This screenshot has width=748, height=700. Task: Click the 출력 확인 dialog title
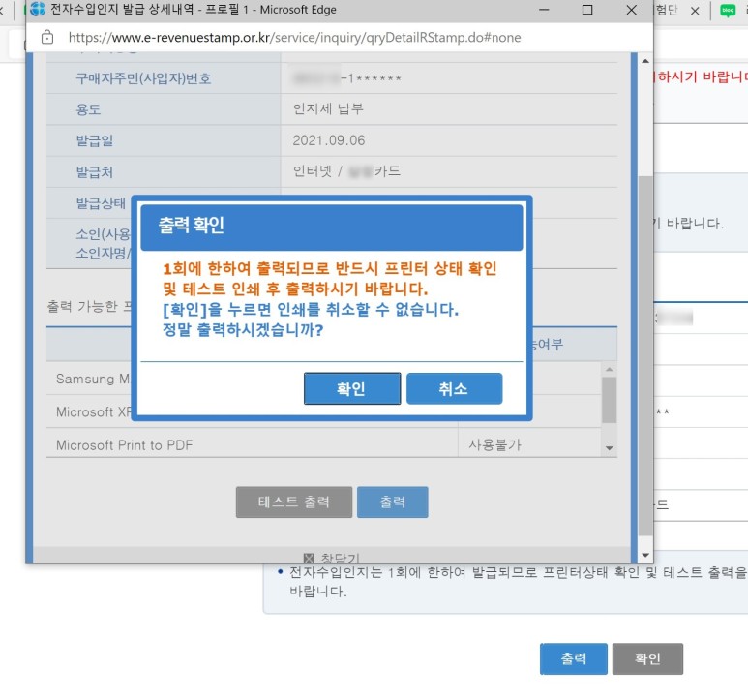pos(192,226)
